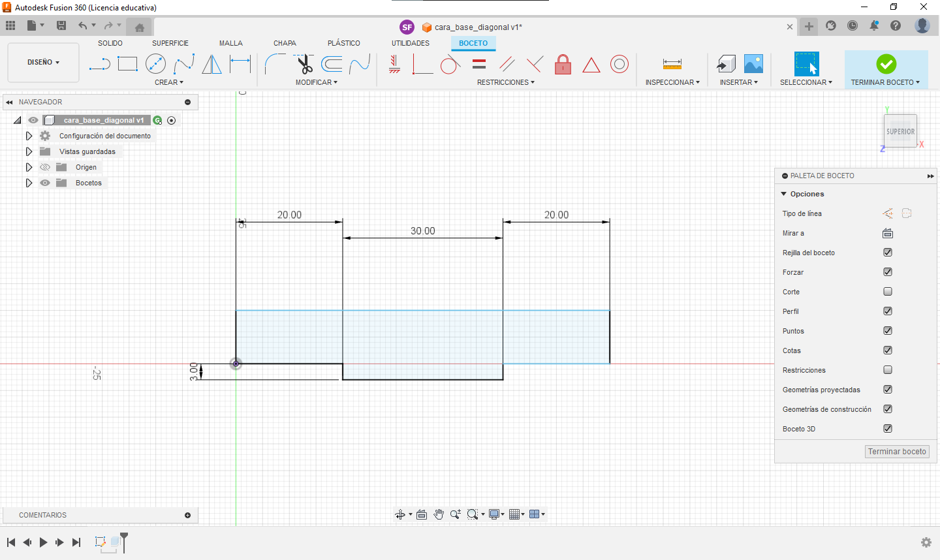Open the job status clock icon
The height and width of the screenshot is (560, 940).
click(853, 26)
